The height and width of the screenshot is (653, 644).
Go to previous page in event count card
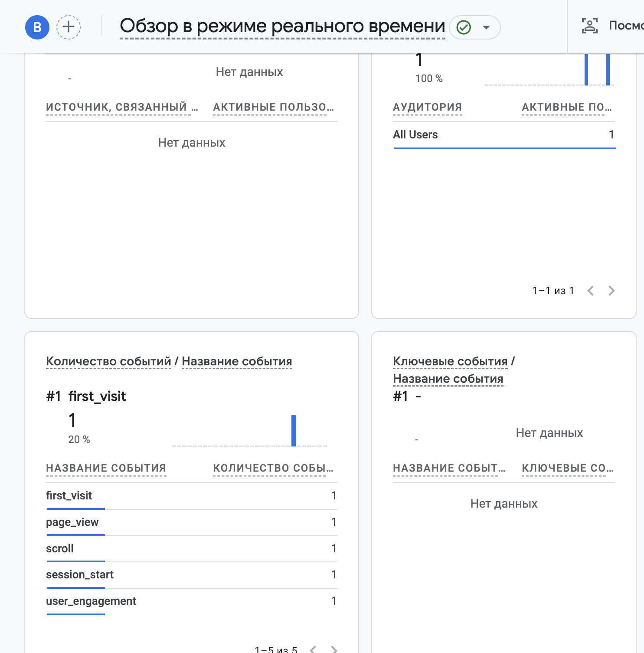tap(313, 649)
